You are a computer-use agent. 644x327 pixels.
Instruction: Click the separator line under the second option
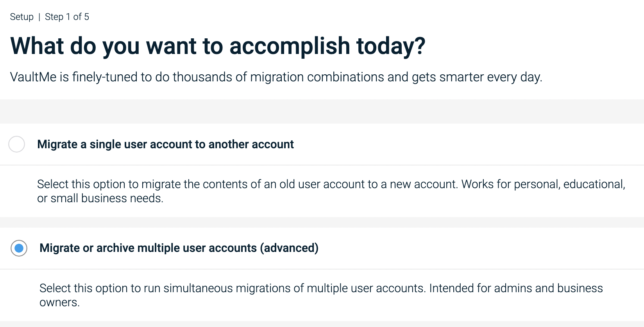322,324
